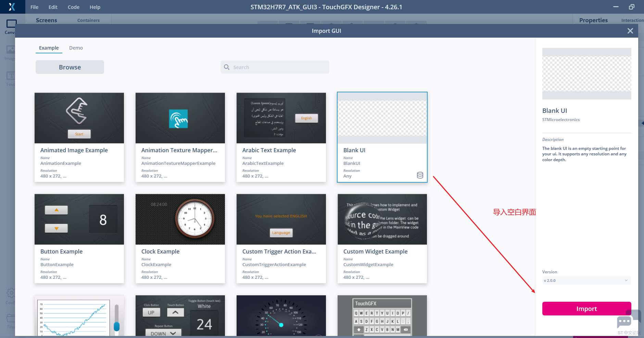Select the Animated Image Example thumbnail

(79, 118)
